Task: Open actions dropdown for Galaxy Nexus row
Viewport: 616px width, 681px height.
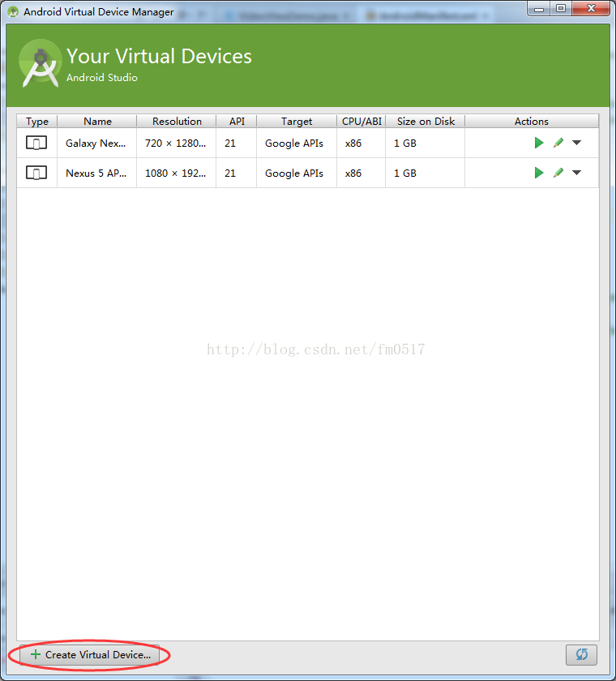Action: (576, 143)
